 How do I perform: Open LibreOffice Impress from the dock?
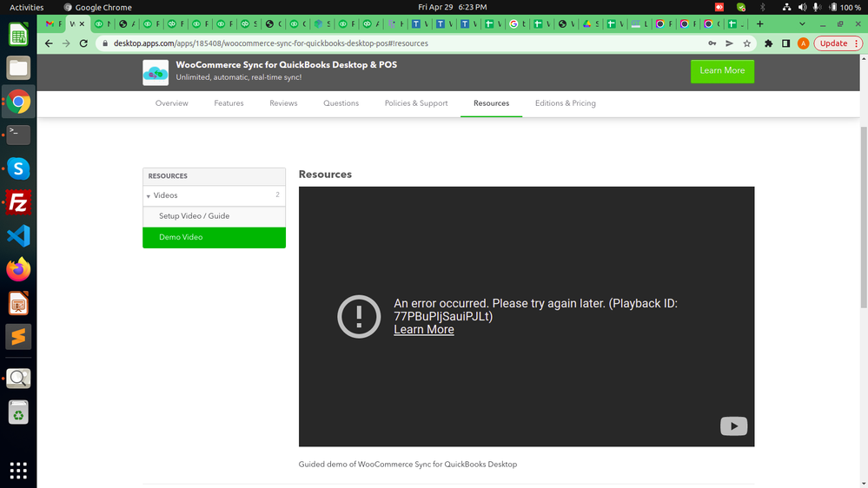click(18, 303)
